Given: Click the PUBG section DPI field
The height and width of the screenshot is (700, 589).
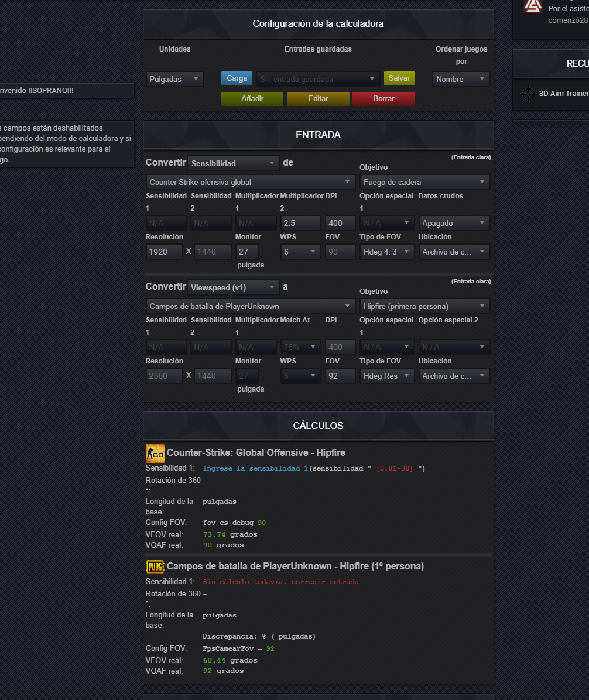Looking at the screenshot, I should [340, 347].
